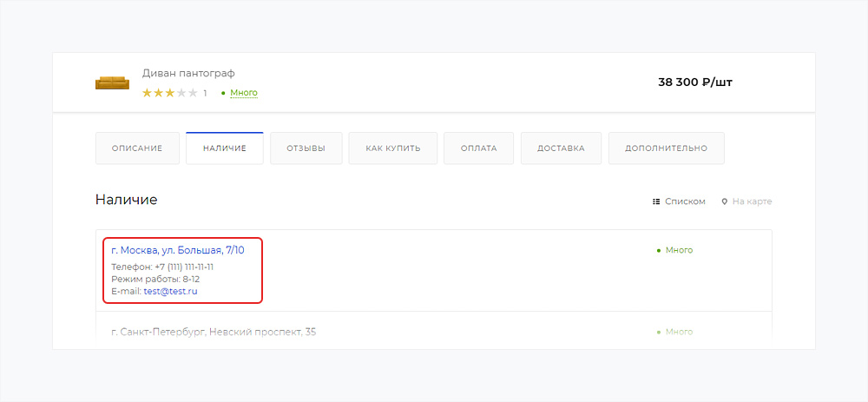Image resolution: width=868 pixels, height=402 pixels.
Task: Show the Дополнительно tab
Action: (666, 148)
